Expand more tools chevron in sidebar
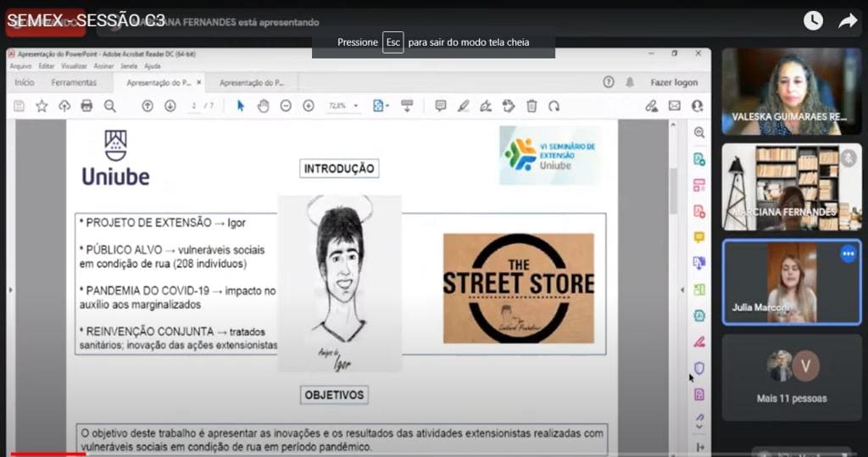The width and height of the screenshot is (868, 457). (x=699, y=426)
